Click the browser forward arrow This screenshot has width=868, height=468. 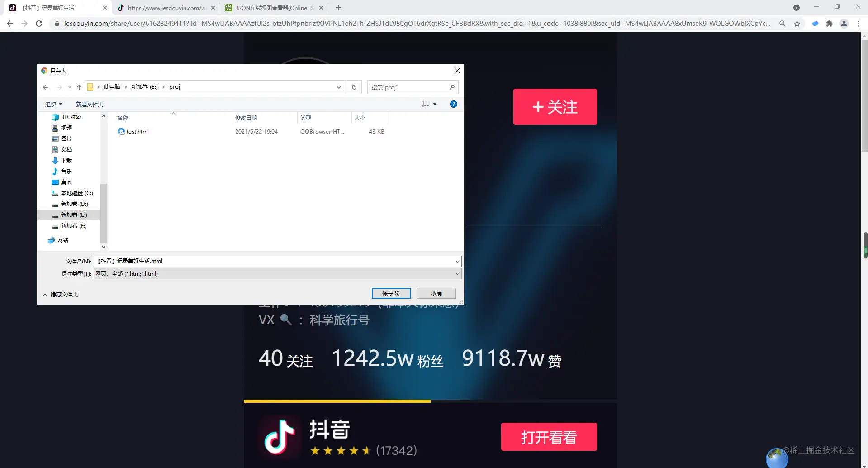tap(24, 24)
